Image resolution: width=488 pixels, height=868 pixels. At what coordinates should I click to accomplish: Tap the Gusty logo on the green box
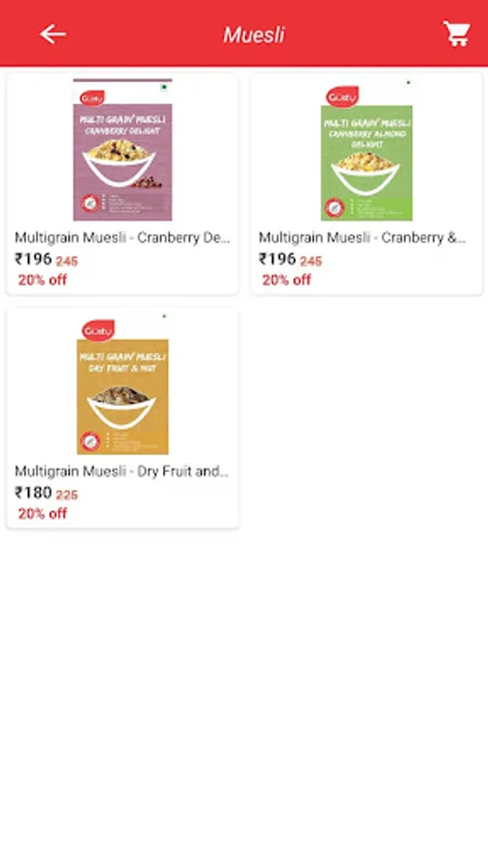(x=342, y=96)
